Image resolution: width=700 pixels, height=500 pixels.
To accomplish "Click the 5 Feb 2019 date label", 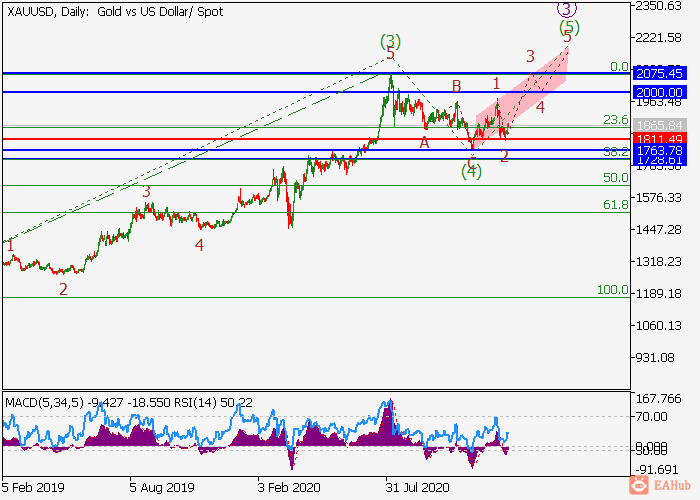I will coord(33,487).
